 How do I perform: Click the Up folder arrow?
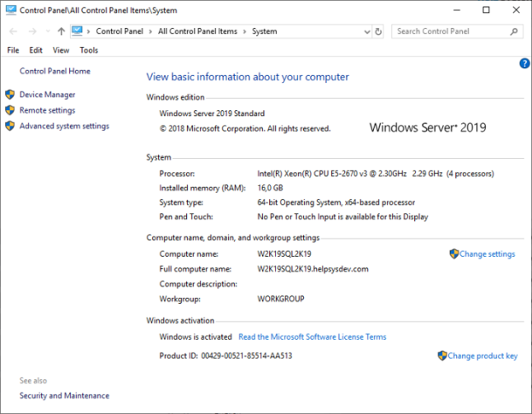(x=61, y=32)
